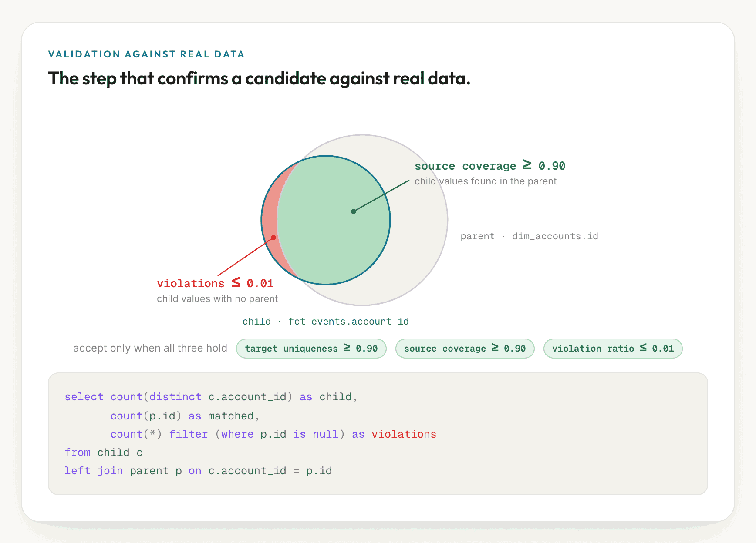Click the 'child · fct_events.account_id' label
Viewport: 756px width, 543px height.
coord(326,322)
